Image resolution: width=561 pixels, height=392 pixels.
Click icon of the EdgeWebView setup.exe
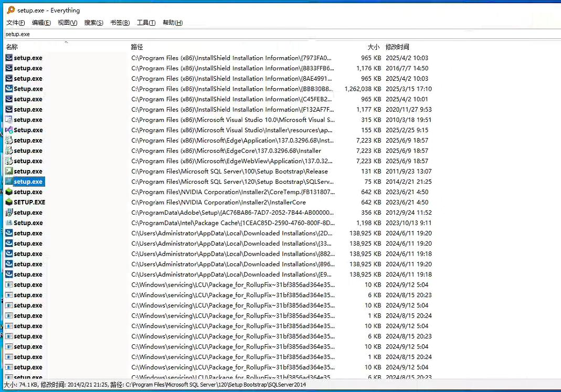9,161
